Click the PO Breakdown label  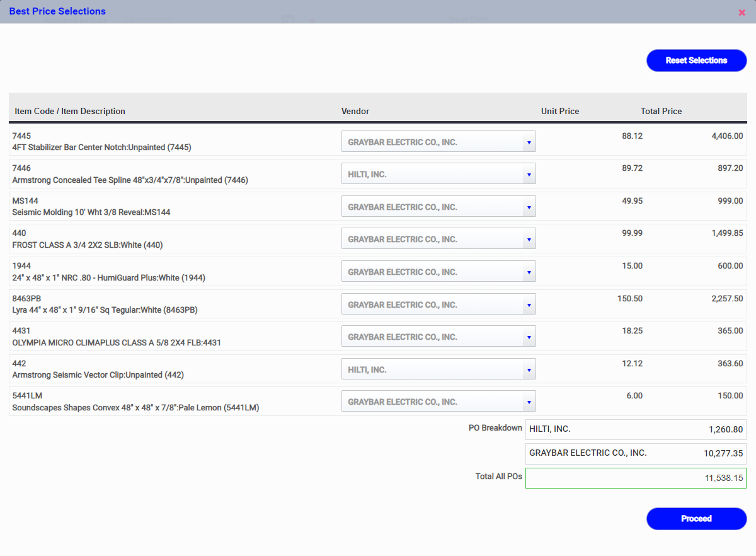pyautogui.click(x=495, y=428)
